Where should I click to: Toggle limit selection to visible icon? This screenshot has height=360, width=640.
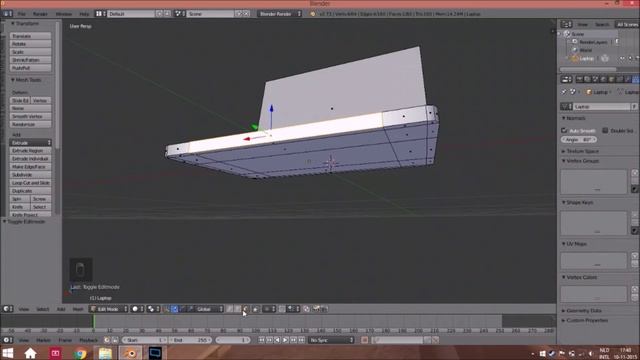[x=256, y=309]
